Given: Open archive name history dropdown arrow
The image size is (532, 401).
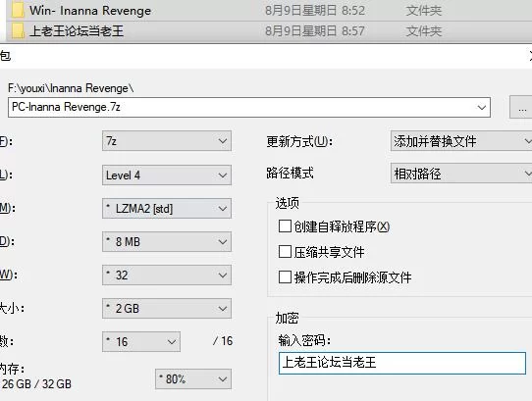Looking at the screenshot, I should 481,108.
